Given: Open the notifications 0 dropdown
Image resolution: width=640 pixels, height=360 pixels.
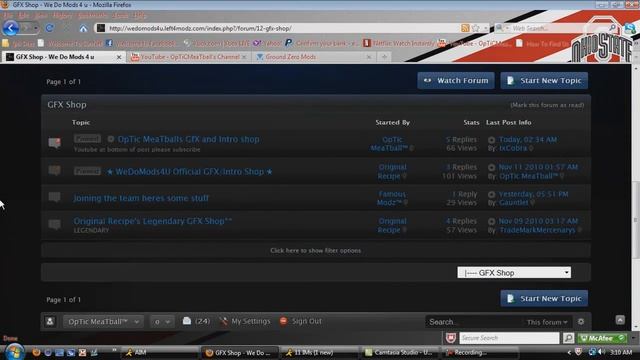Looking at the screenshot, I should (x=162, y=322).
